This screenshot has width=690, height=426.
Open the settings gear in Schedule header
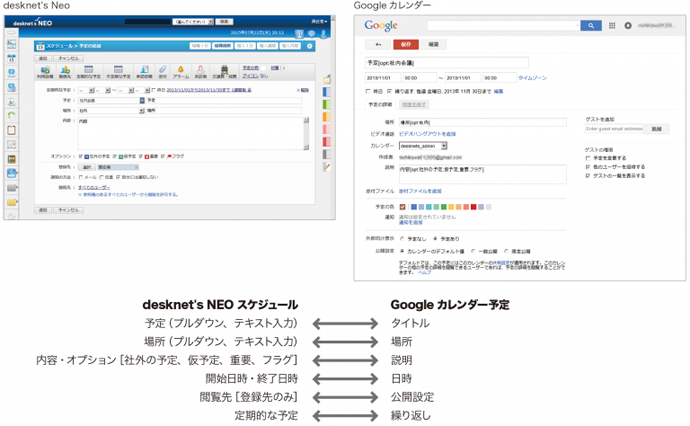[x=309, y=46]
